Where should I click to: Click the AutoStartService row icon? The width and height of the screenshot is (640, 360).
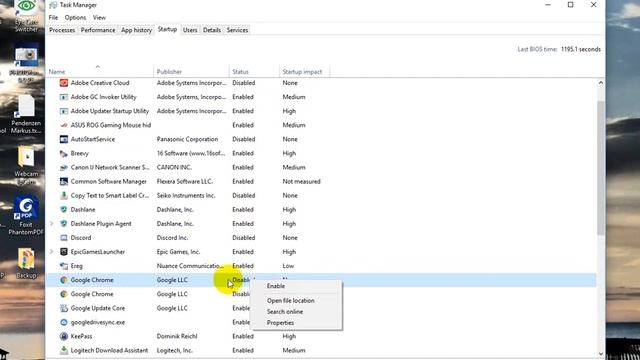click(x=64, y=139)
